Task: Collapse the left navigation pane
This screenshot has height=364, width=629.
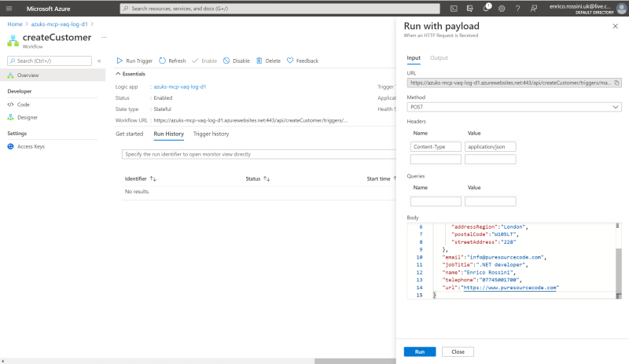Action: [x=99, y=61]
